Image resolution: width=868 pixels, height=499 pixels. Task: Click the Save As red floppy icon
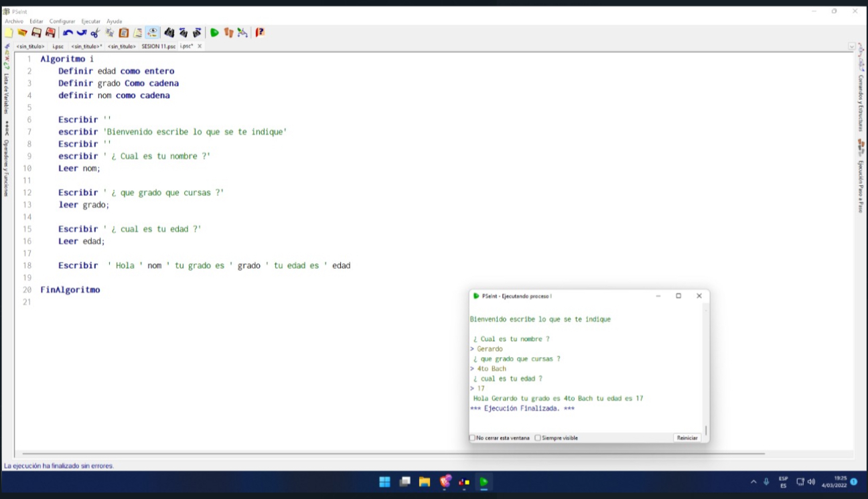pos(50,32)
